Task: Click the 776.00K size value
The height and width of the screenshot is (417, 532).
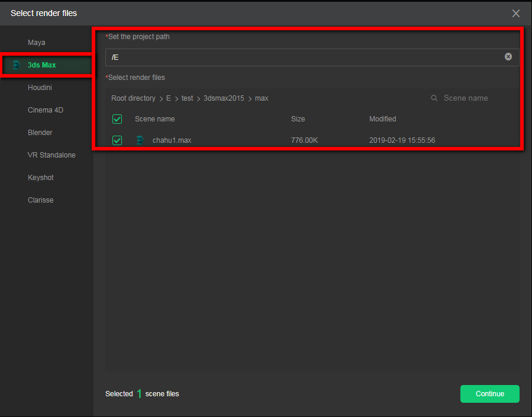Action: pyautogui.click(x=304, y=140)
